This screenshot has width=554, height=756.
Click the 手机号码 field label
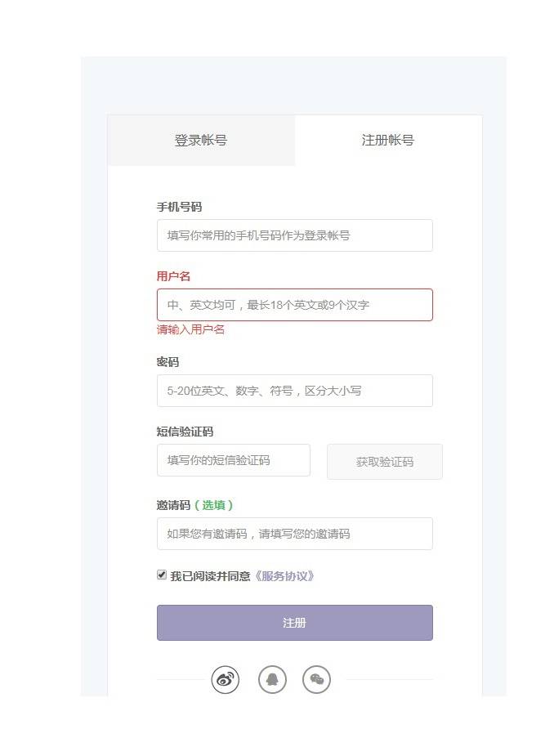[x=179, y=207]
